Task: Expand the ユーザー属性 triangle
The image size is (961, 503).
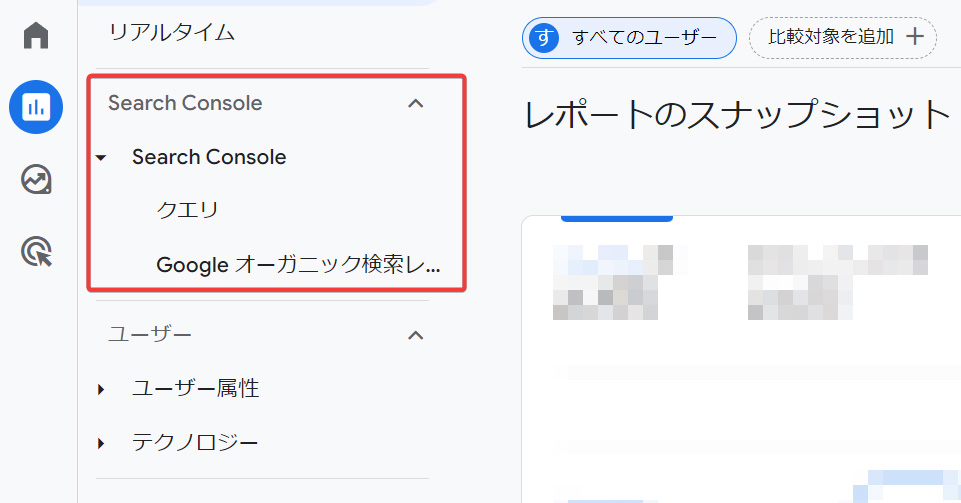Action: (101, 389)
